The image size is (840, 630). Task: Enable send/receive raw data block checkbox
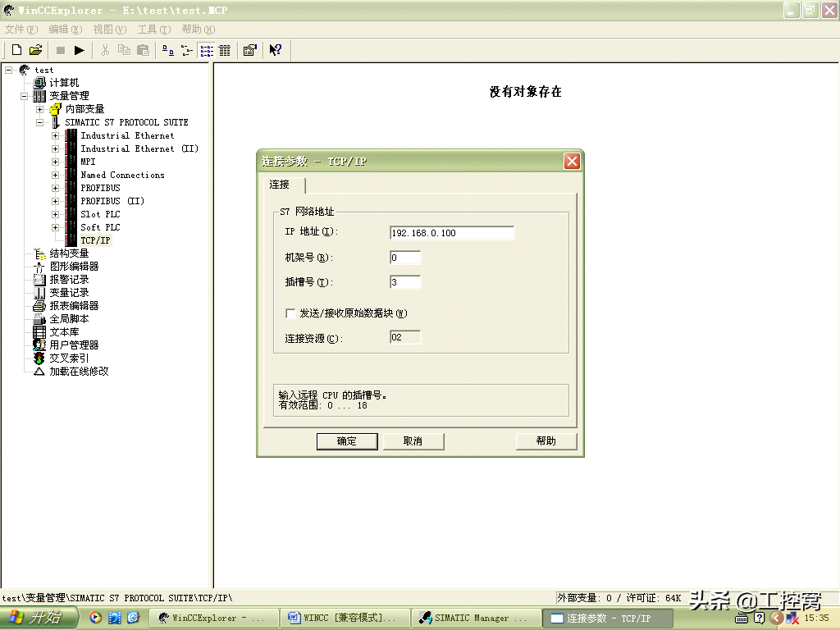(290, 313)
